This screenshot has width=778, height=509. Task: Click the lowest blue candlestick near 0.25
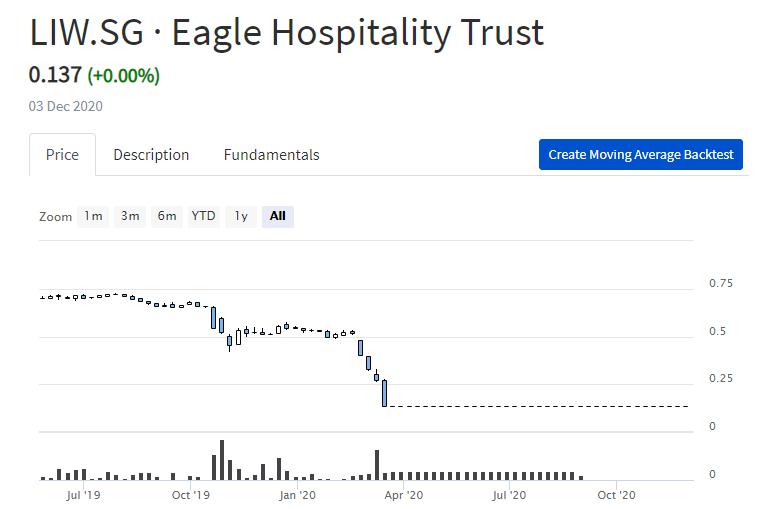pos(384,393)
